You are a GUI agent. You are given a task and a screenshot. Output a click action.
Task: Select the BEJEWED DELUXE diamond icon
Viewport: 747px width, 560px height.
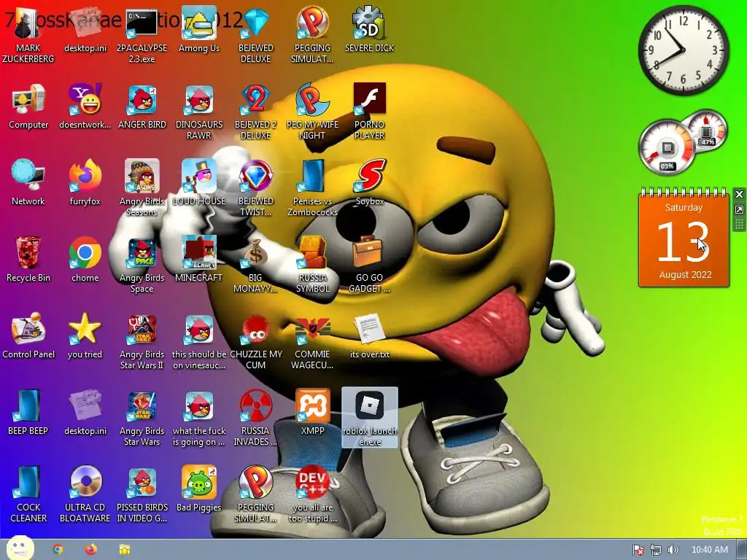click(x=256, y=34)
